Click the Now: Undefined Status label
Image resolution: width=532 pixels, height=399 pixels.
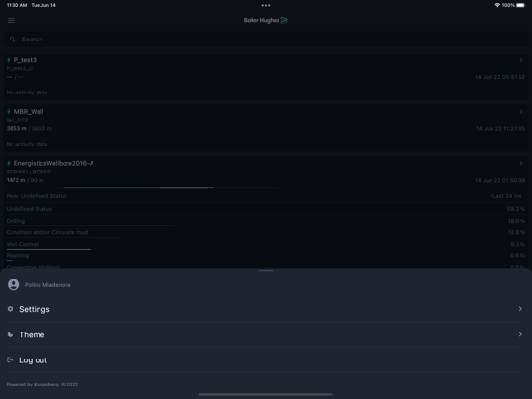pos(37,196)
